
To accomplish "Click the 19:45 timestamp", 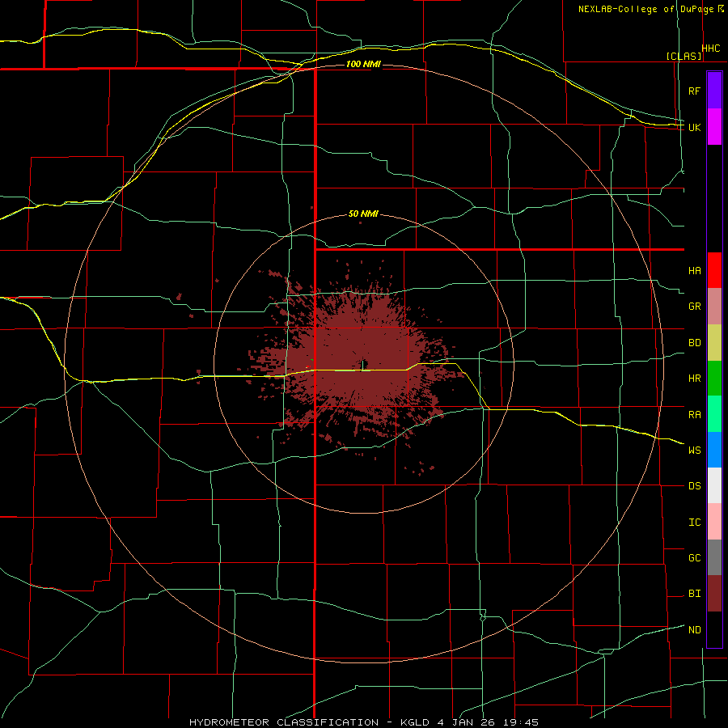I will tap(523, 722).
